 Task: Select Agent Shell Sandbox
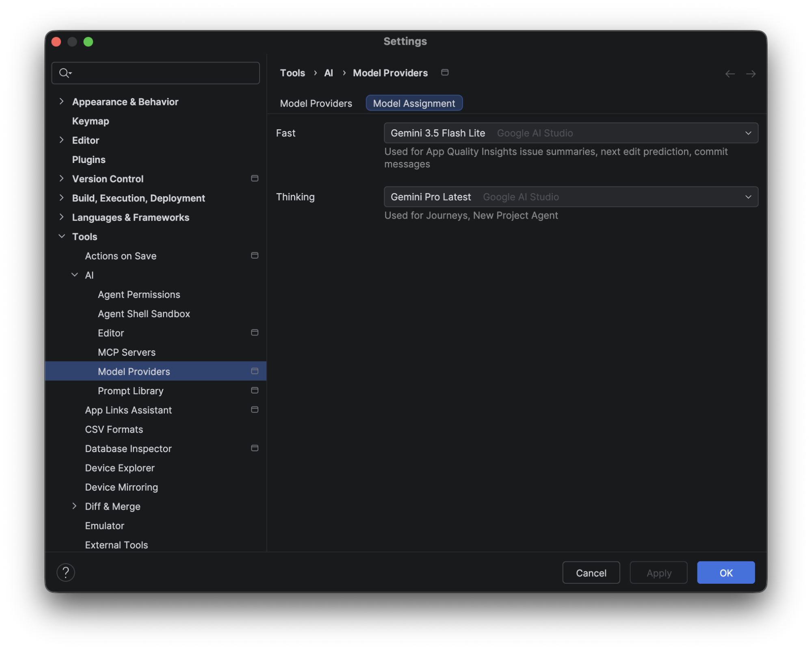(144, 314)
